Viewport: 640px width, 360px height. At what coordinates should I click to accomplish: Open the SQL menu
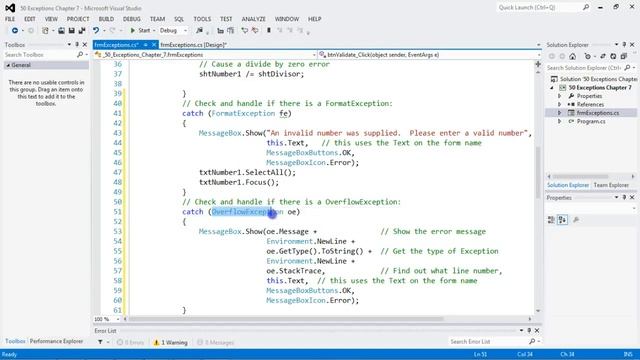coord(179,19)
